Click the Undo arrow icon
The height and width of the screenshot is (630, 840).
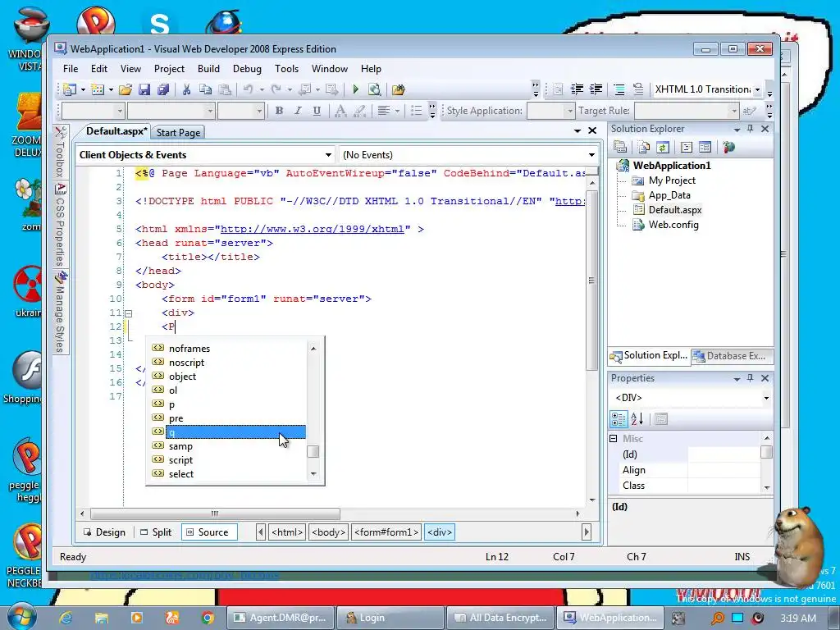pyautogui.click(x=248, y=89)
